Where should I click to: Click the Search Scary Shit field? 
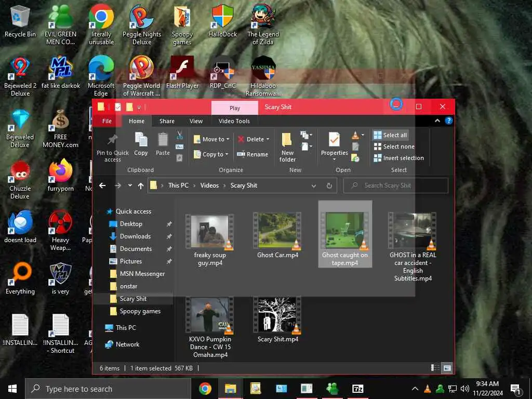point(395,185)
